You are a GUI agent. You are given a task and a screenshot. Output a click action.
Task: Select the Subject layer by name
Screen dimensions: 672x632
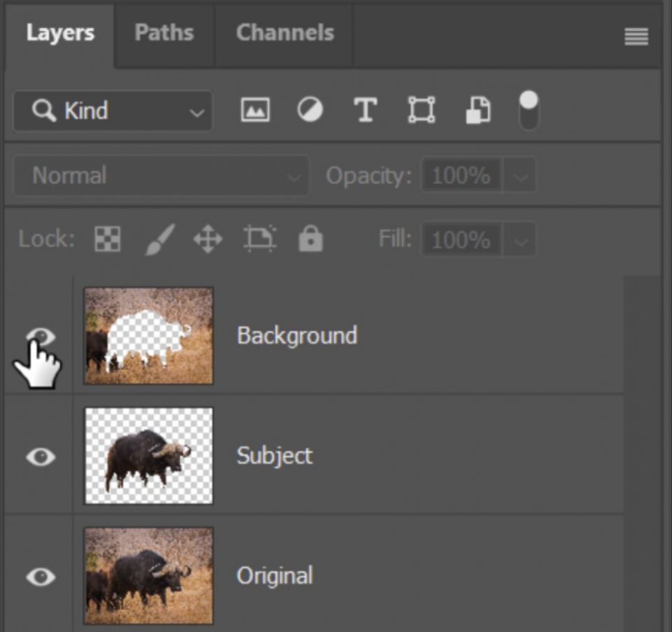(274, 456)
